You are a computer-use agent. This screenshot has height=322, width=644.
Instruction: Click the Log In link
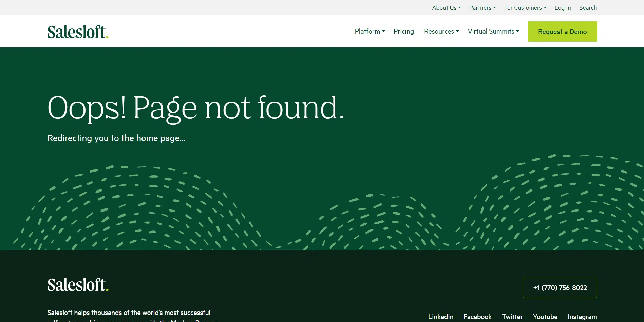coord(563,8)
